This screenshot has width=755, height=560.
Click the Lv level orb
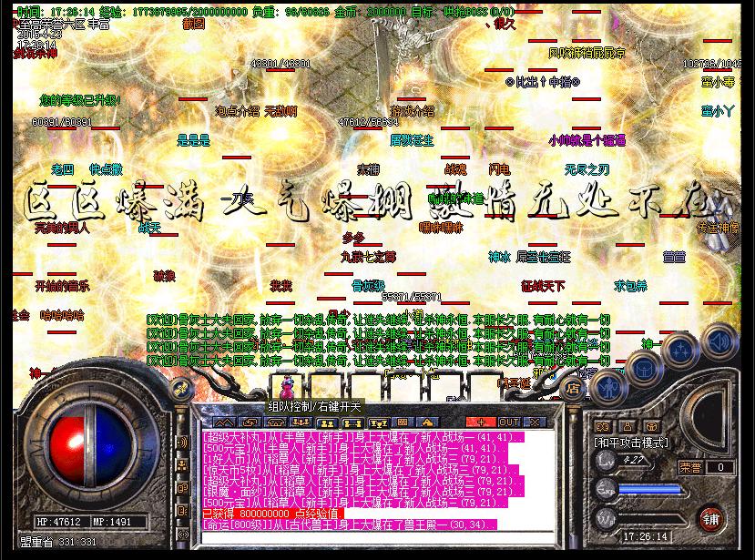coord(607,461)
